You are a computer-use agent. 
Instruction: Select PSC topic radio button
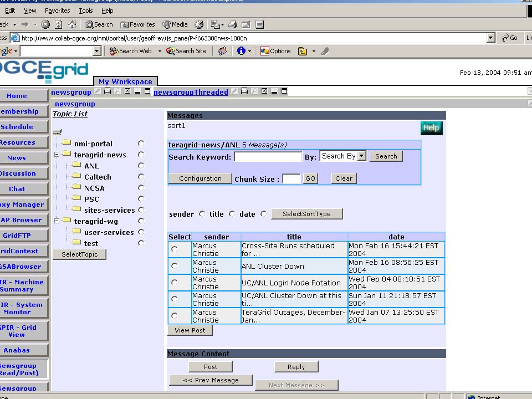(x=141, y=199)
